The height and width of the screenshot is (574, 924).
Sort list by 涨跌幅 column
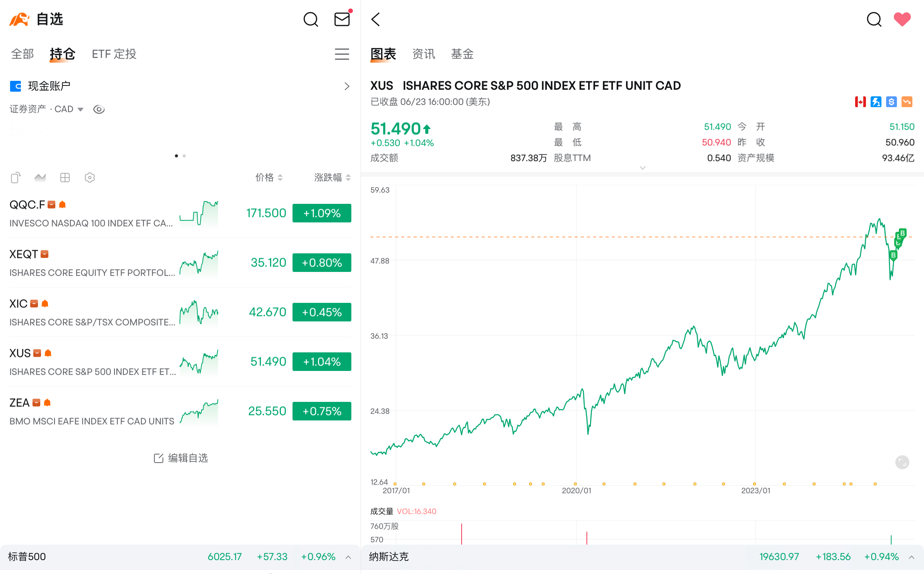pos(332,178)
